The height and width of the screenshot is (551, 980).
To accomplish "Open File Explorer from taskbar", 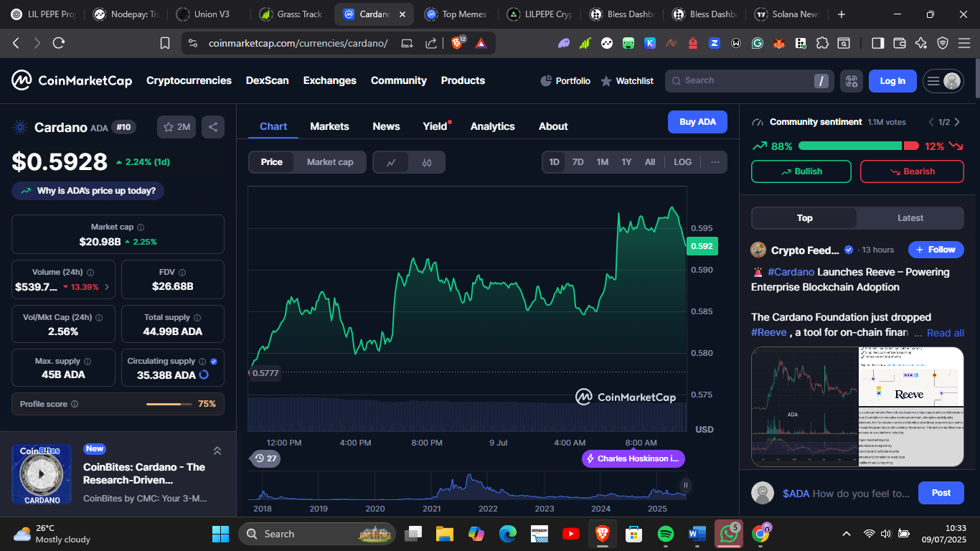I will tap(445, 534).
